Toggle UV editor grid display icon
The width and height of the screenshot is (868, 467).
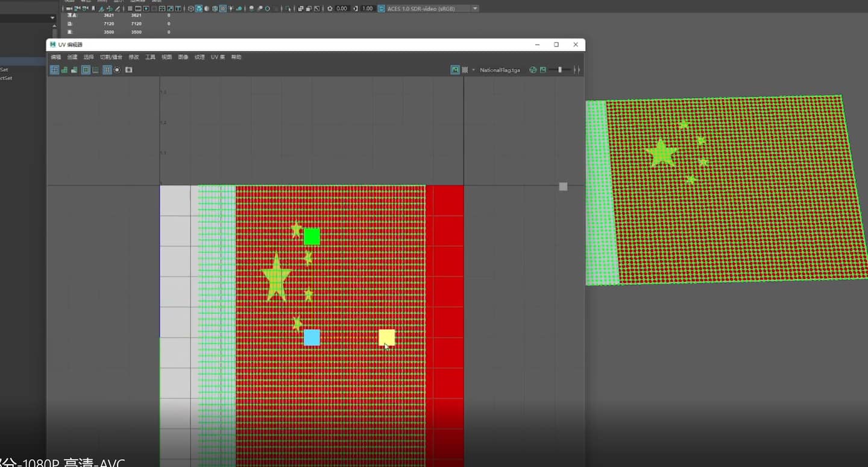[107, 70]
